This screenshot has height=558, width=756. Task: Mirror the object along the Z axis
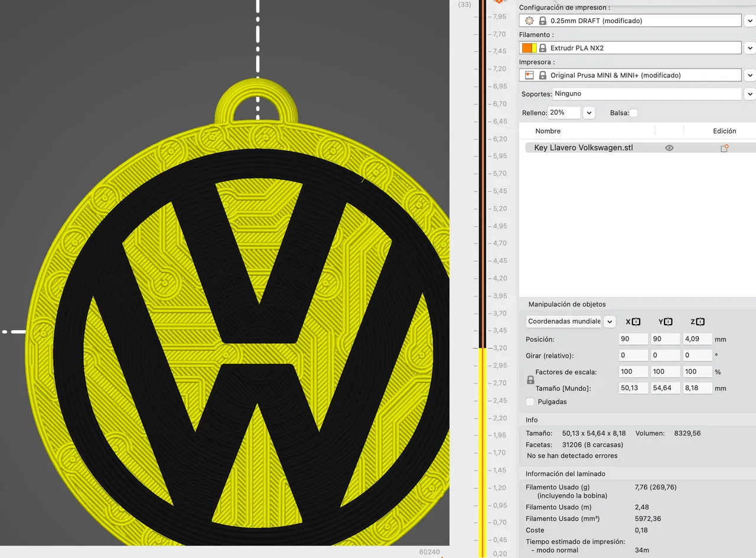pos(700,322)
